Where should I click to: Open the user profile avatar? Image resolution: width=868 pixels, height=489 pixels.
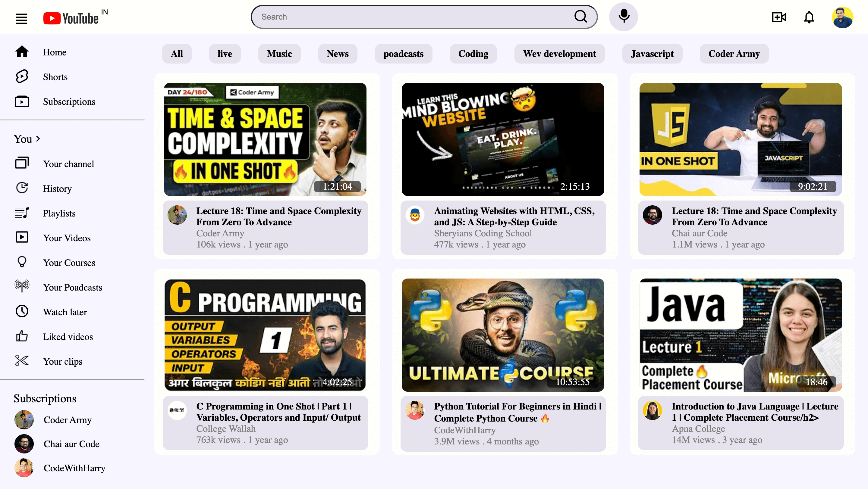click(842, 17)
